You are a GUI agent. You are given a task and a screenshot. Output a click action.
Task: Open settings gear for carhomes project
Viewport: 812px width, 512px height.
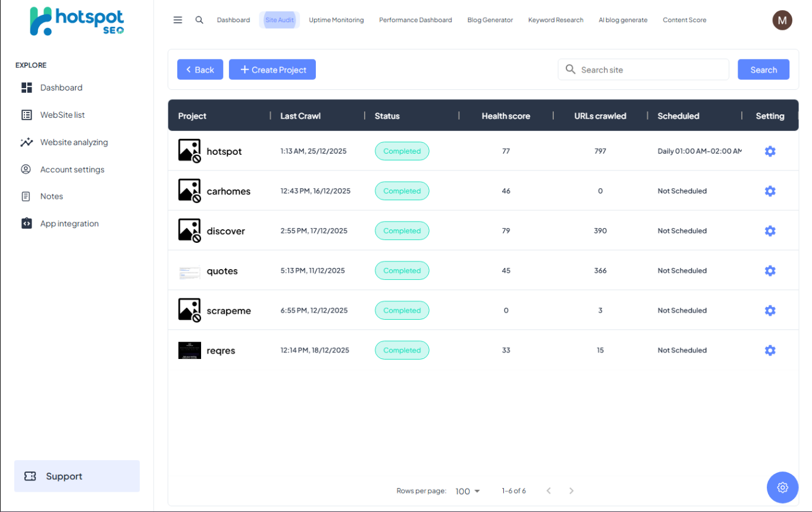click(770, 191)
